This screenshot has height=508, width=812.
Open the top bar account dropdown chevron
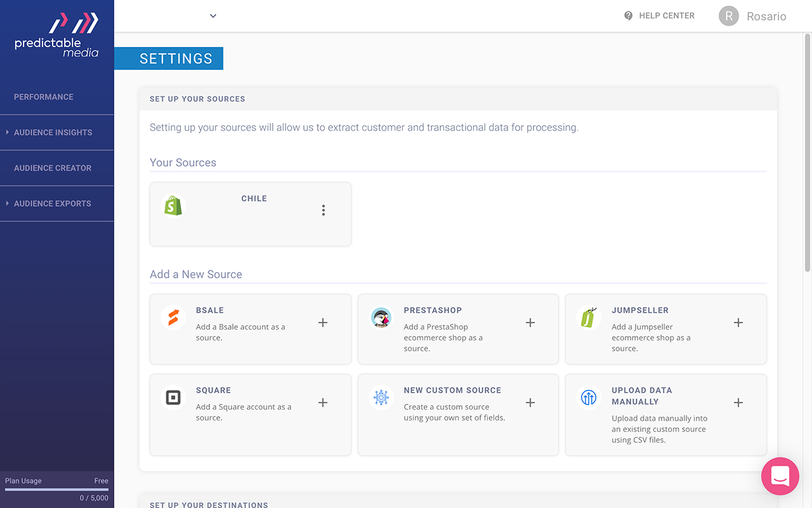point(213,16)
